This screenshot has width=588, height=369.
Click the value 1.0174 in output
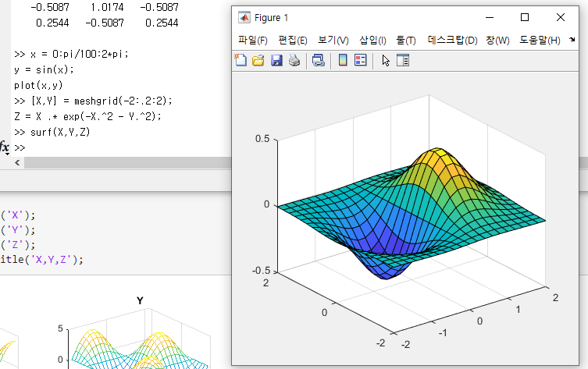(107, 7)
